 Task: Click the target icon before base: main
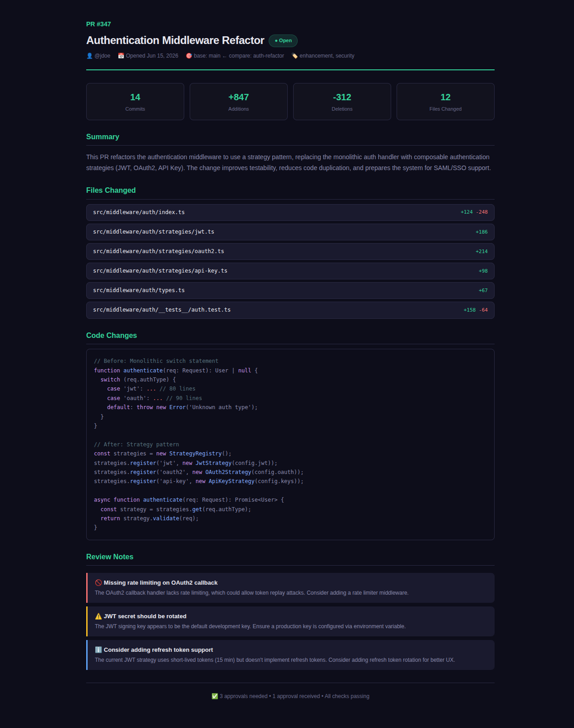[x=189, y=56]
